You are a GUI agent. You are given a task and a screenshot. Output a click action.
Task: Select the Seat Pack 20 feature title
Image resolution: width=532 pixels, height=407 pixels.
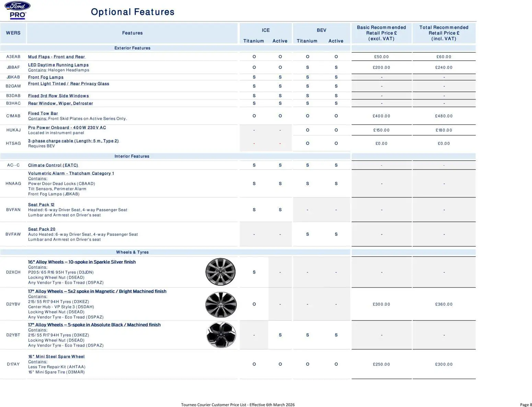42,229
